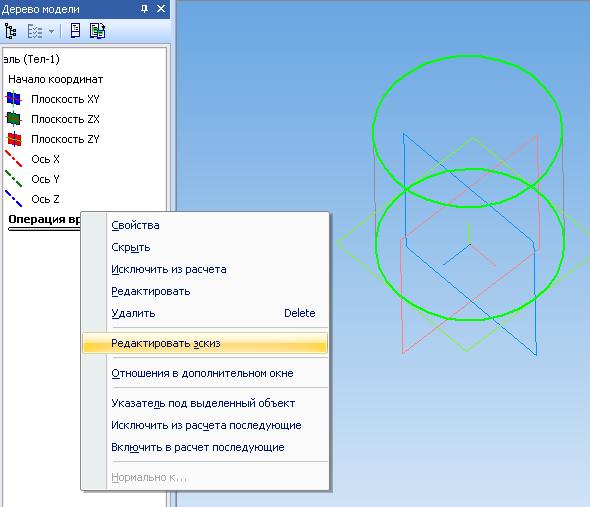Select Плоскость ZY tree label
The width and height of the screenshot is (590, 507).
tap(65, 139)
